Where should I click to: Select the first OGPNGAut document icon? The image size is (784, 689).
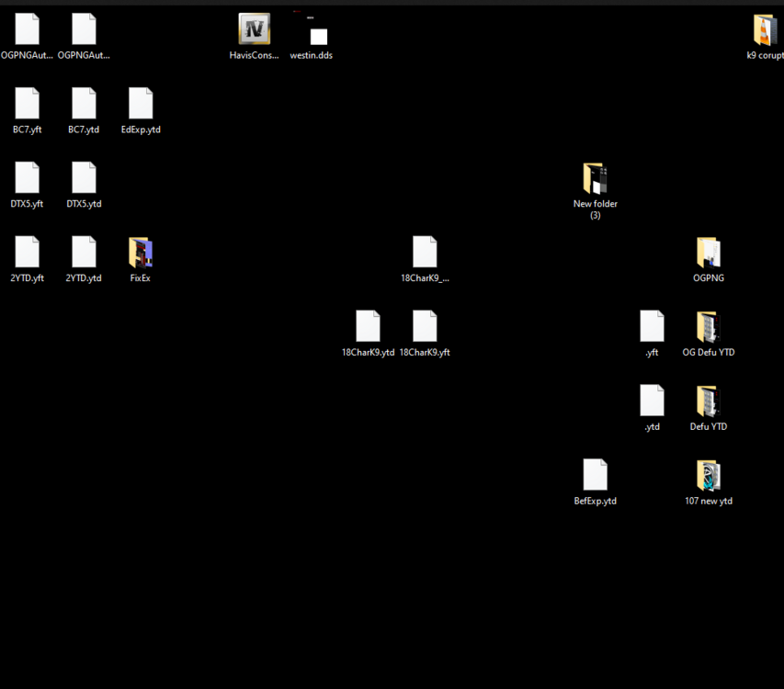pos(27,28)
